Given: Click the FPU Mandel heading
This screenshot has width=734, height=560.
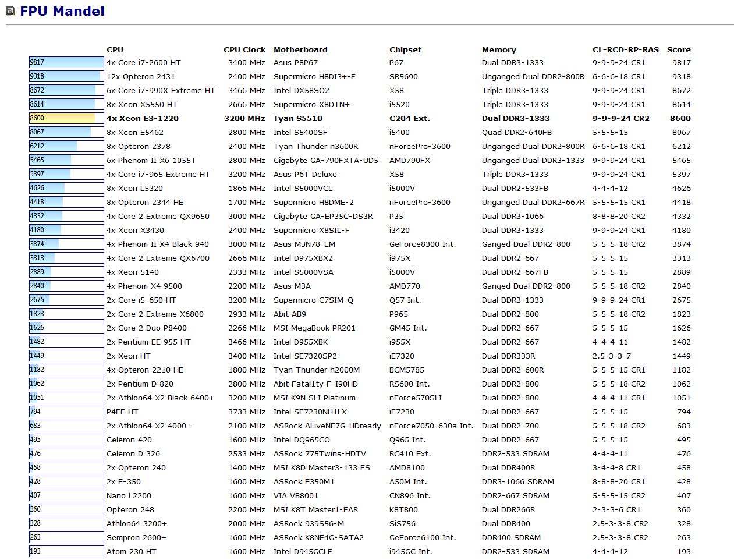Looking at the screenshot, I should tap(62, 11).
